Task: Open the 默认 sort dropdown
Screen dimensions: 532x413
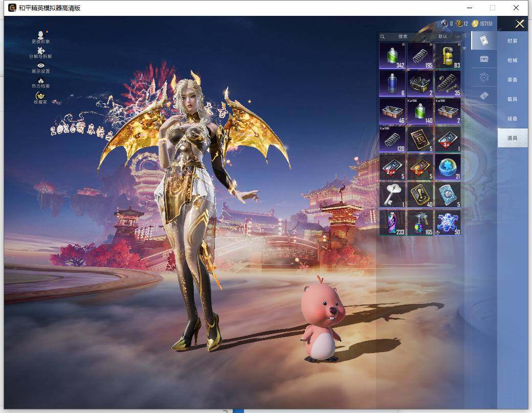Action: [448, 37]
